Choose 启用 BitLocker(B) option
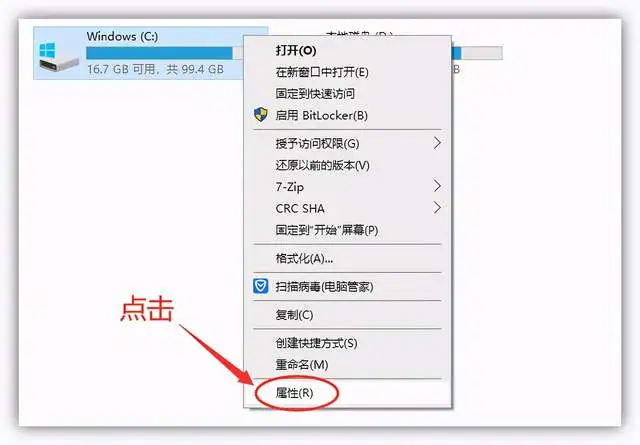The height and width of the screenshot is (445, 640). (x=347, y=115)
